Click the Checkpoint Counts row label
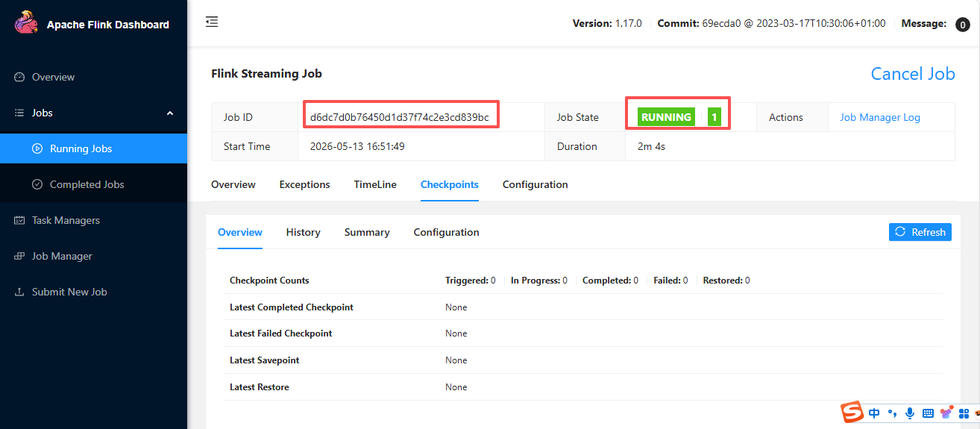980x429 pixels. pyautogui.click(x=269, y=281)
